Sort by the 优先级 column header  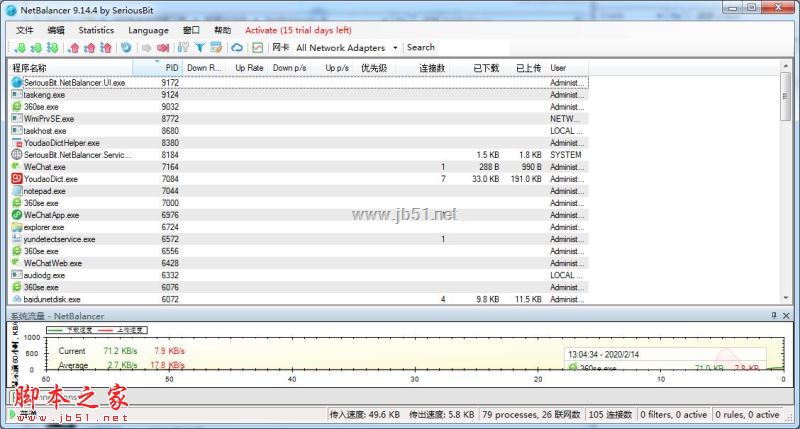pos(373,68)
